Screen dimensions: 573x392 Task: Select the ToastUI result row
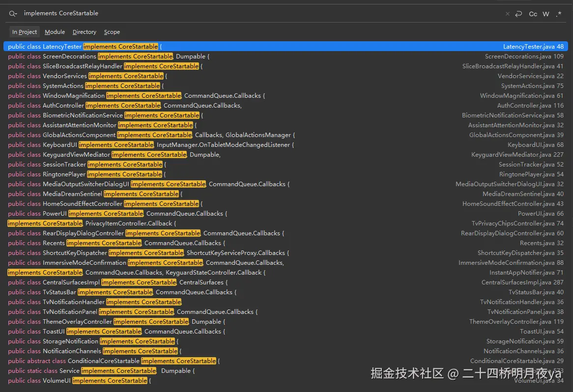pos(286,332)
